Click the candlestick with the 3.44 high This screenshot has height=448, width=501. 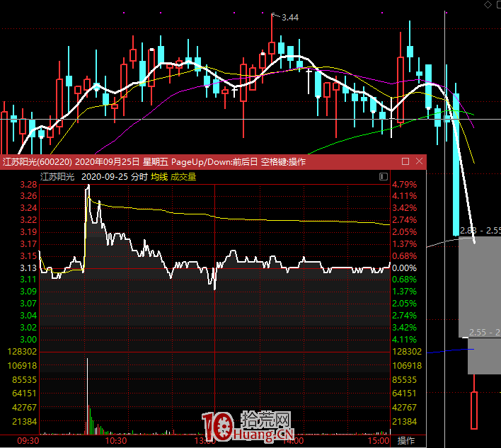click(272, 48)
